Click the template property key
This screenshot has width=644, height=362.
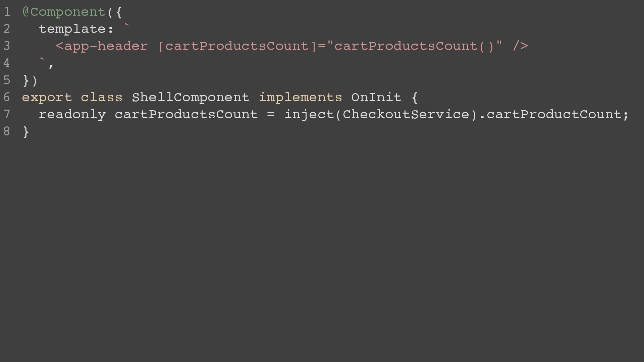click(72, 29)
